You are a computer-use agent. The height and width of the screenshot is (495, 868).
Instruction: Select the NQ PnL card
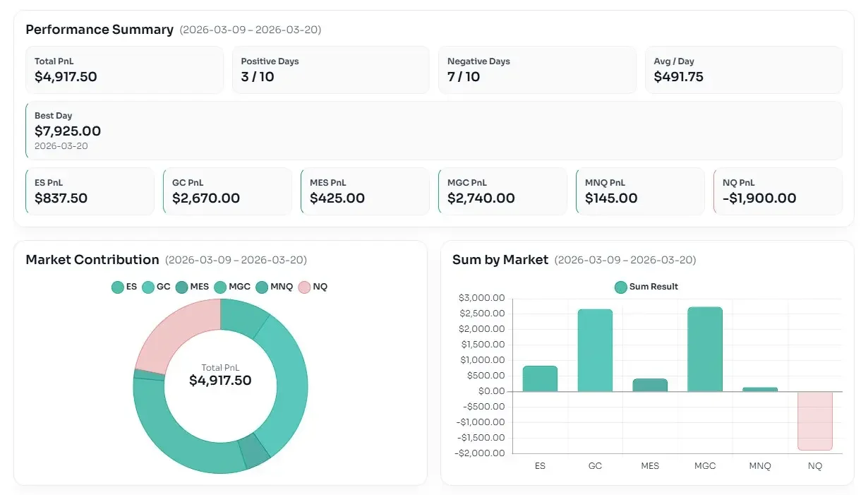click(778, 191)
